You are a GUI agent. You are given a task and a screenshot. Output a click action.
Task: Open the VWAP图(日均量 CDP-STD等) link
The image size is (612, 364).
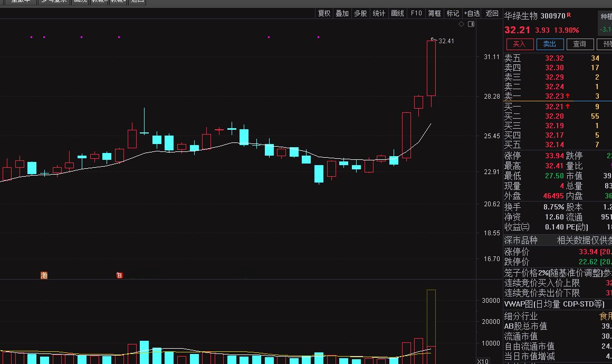point(554,304)
